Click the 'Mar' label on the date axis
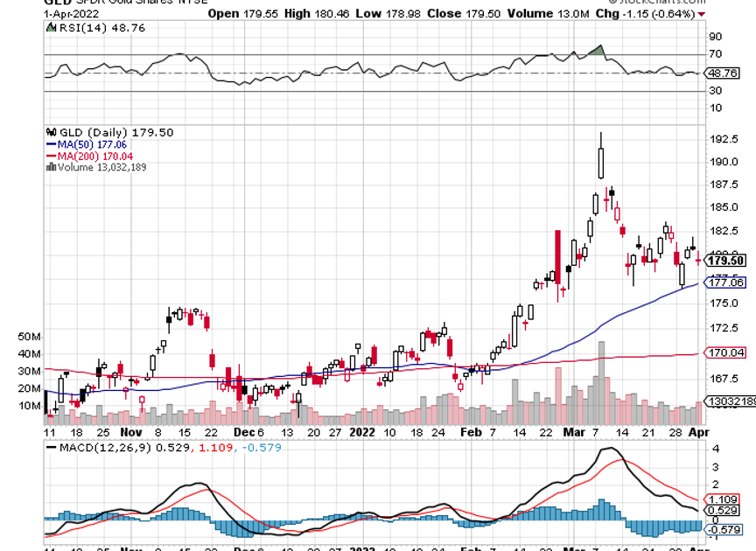756x551 pixels. [574, 432]
